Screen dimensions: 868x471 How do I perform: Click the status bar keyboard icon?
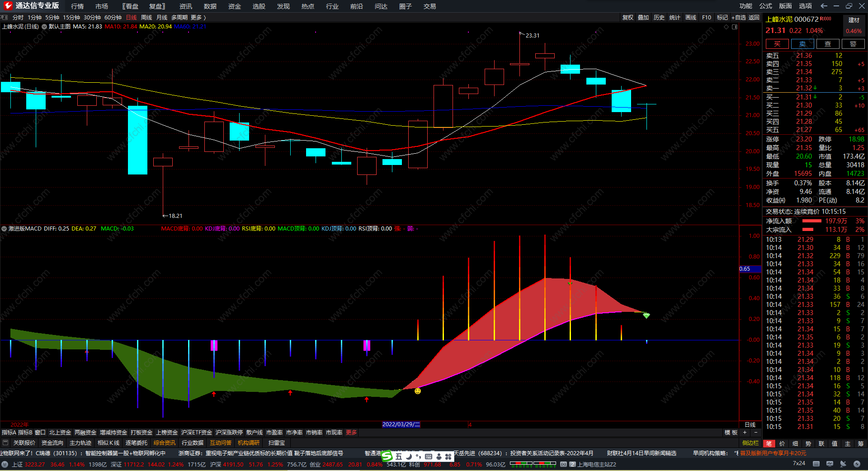(x=816, y=464)
